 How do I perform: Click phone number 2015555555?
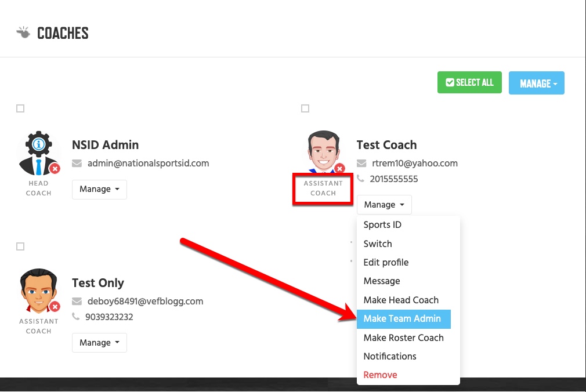click(394, 179)
